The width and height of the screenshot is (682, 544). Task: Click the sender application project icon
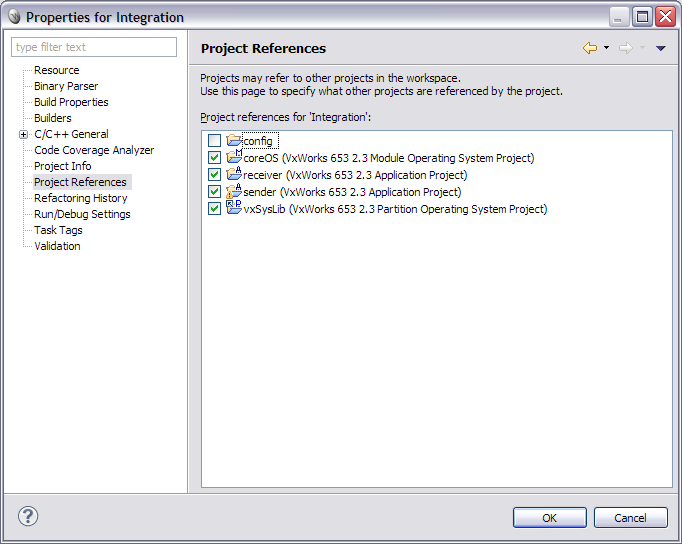[x=234, y=191]
